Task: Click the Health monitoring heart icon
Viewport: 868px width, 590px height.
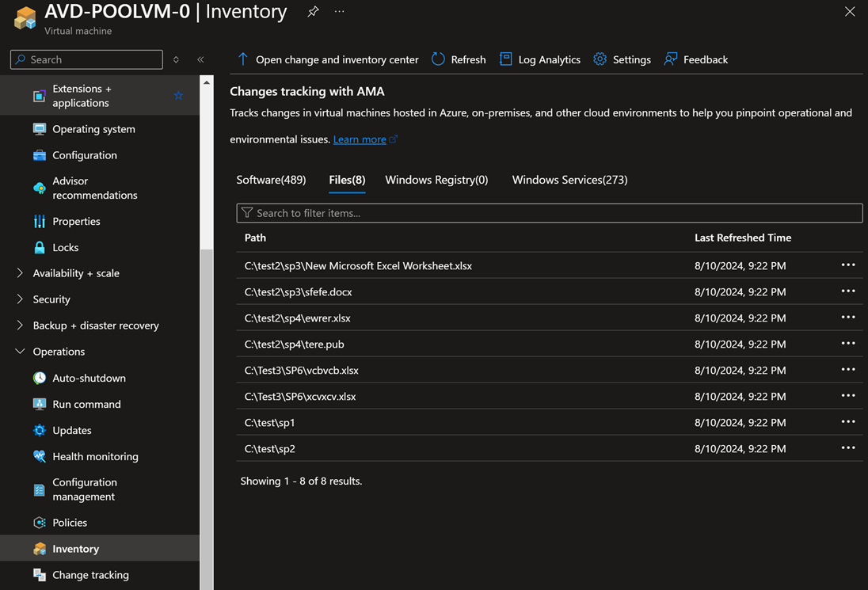Action: [x=40, y=456]
